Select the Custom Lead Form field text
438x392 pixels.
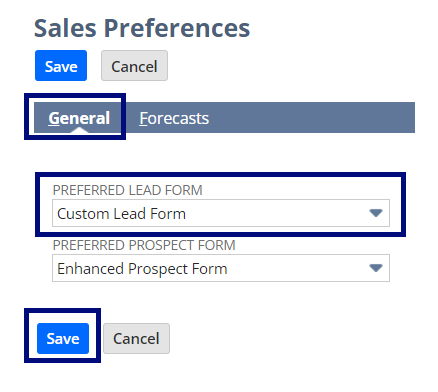point(121,214)
